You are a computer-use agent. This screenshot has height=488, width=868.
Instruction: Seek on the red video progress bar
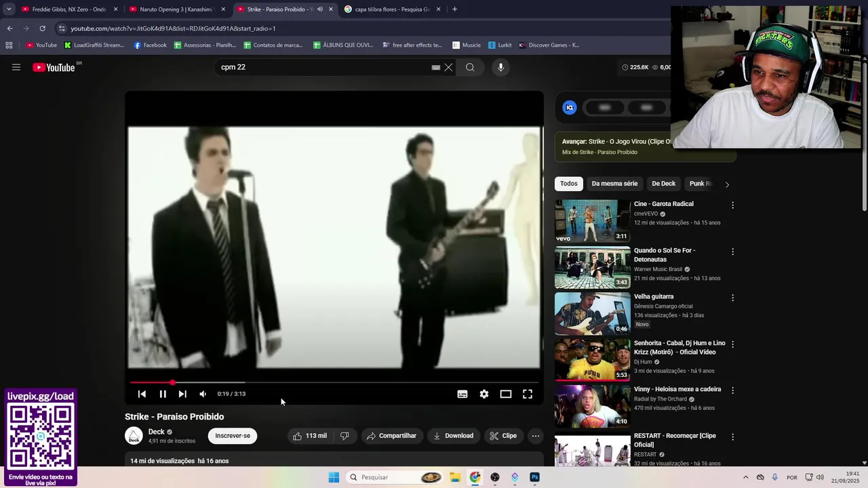(334, 382)
